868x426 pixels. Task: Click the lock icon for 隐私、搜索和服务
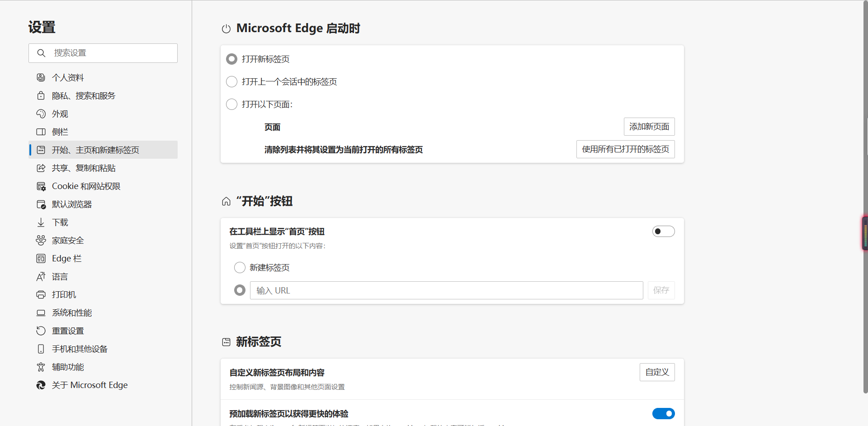point(41,95)
